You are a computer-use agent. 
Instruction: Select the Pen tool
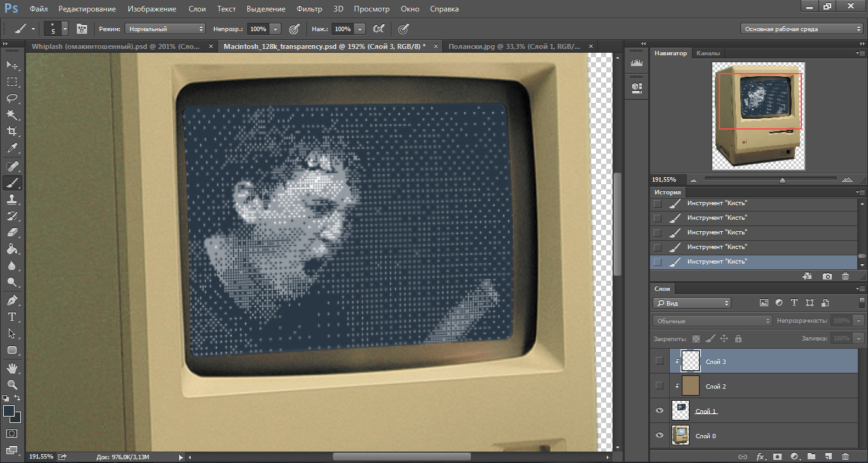coord(12,300)
